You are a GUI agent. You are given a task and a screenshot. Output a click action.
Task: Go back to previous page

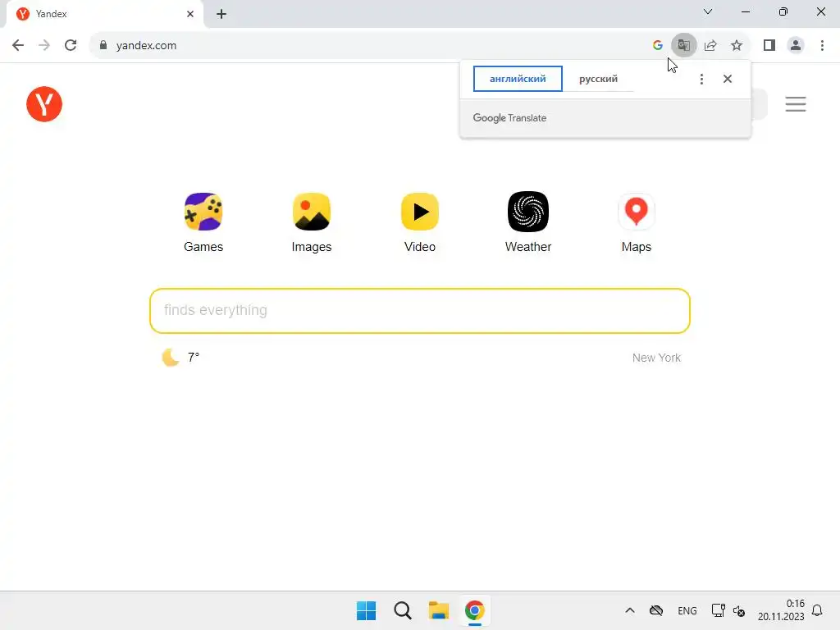pyautogui.click(x=18, y=45)
